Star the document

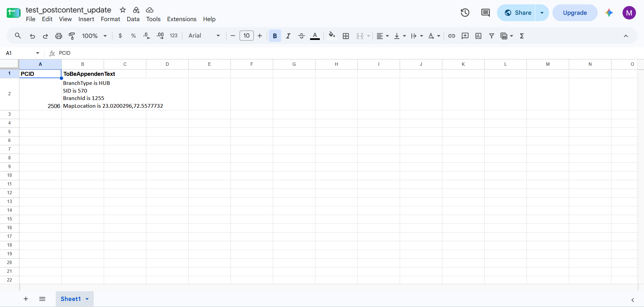tap(123, 10)
